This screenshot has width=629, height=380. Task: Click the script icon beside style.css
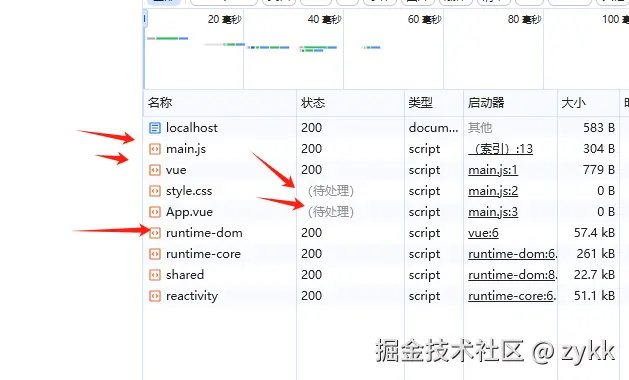pos(155,191)
